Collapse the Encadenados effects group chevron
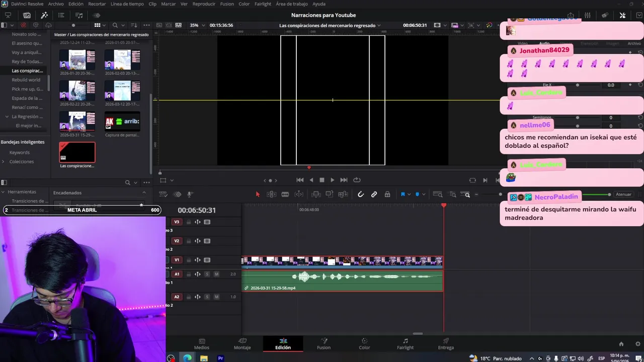The width and height of the screenshot is (644, 362). click(144, 193)
